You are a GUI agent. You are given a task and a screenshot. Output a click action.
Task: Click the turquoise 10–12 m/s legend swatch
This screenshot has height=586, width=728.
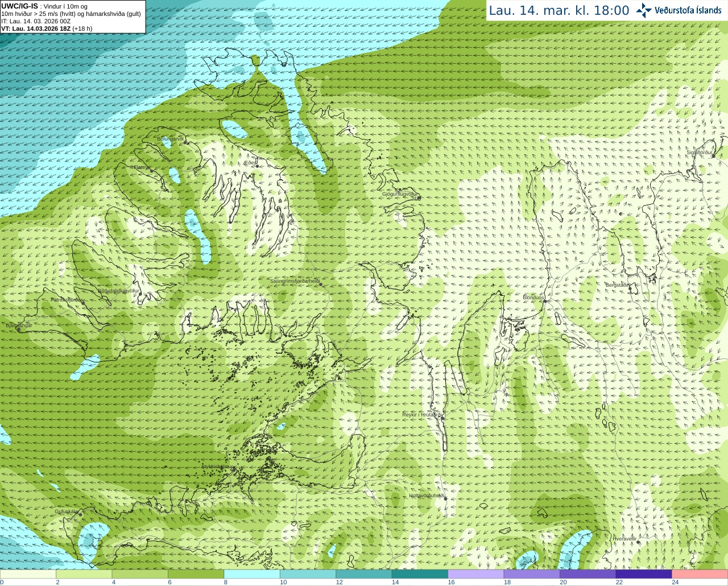click(308, 574)
